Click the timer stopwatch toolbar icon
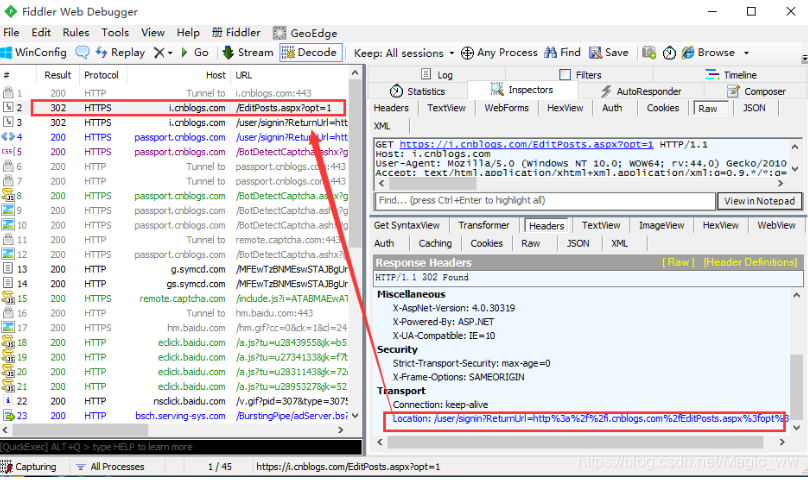 click(669, 53)
